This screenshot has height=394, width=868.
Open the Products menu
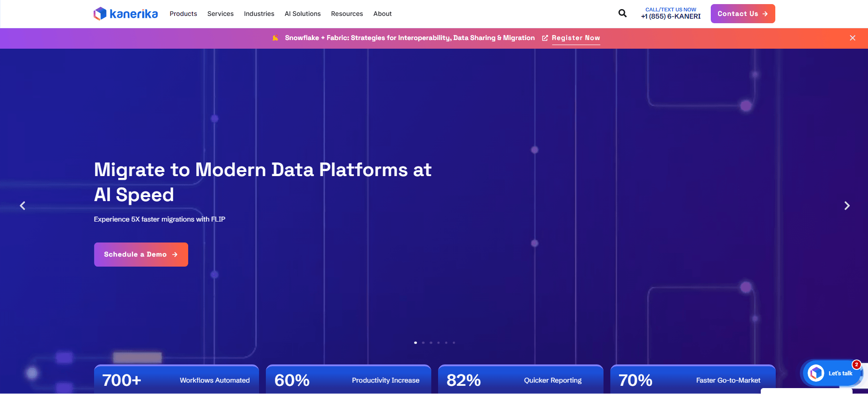pyautogui.click(x=183, y=14)
